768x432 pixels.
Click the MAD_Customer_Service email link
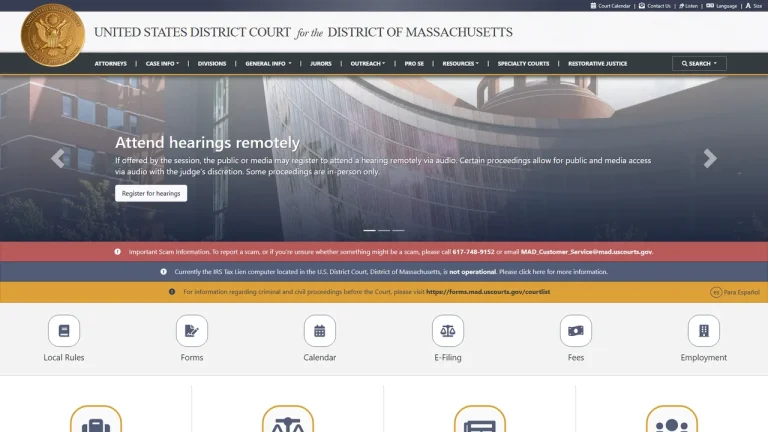pos(586,252)
